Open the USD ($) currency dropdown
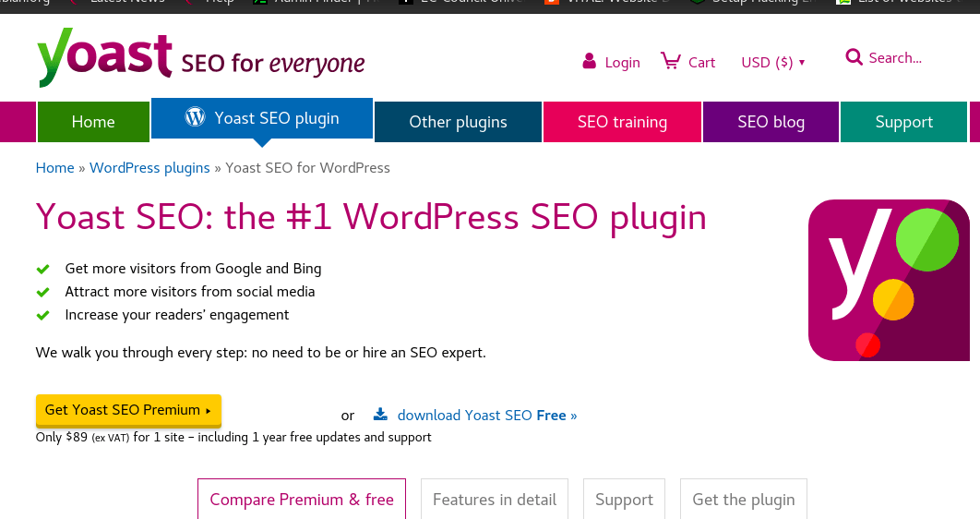Viewport: 980px width, 519px height. click(x=773, y=63)
